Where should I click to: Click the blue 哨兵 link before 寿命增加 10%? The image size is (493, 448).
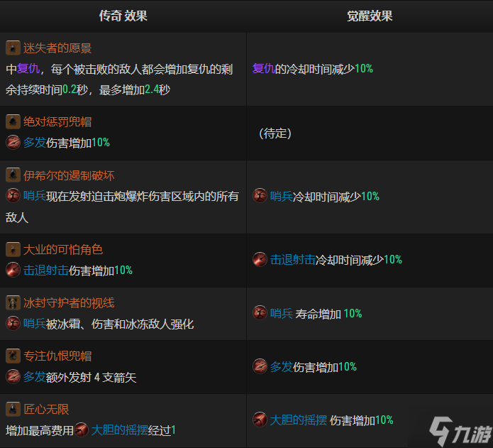click(282, 314)
